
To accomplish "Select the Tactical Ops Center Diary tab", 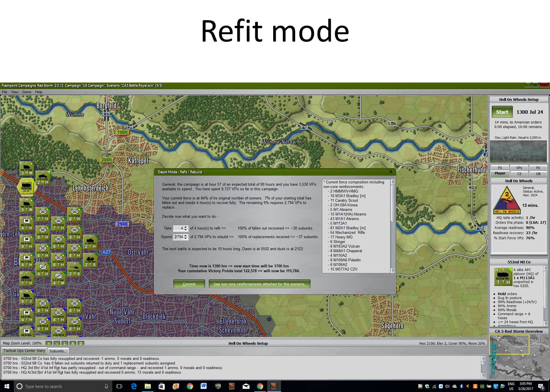I will (24, 351).
